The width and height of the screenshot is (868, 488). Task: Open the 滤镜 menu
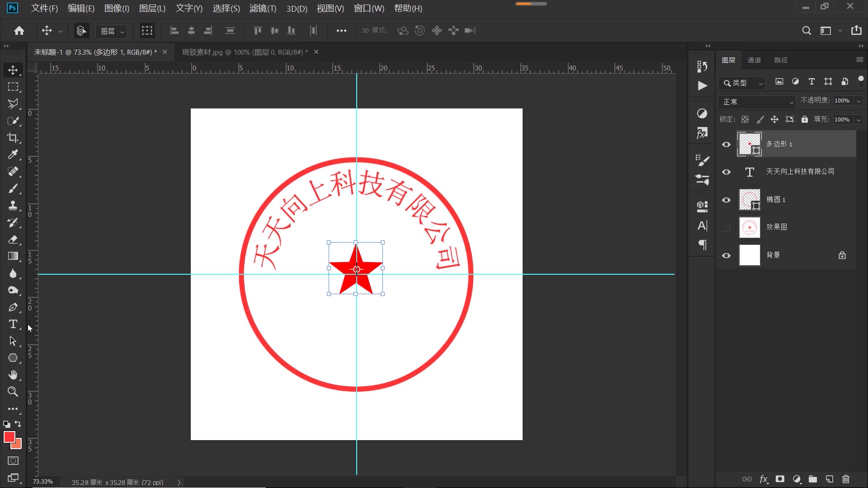262,9
